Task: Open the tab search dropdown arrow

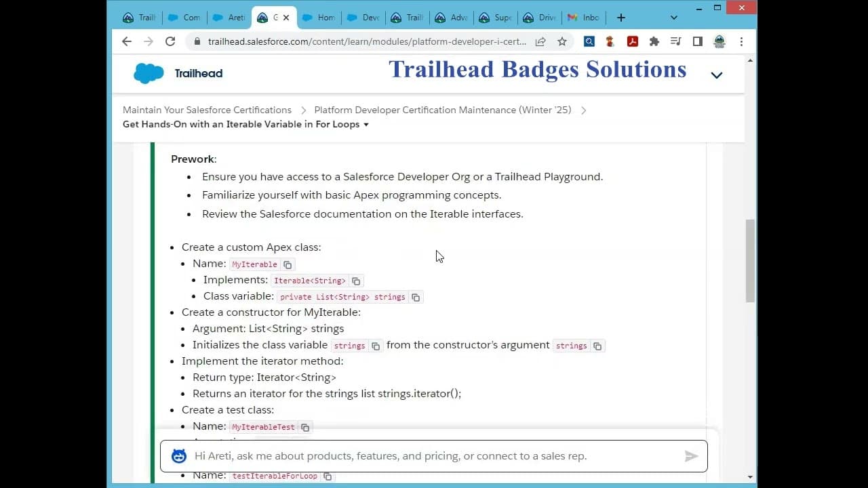Action: 673,18
